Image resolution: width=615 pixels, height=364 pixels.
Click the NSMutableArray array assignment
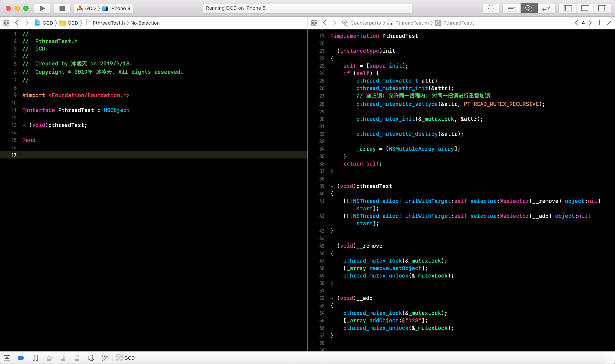pyautogui.click(x=408, y=149)
